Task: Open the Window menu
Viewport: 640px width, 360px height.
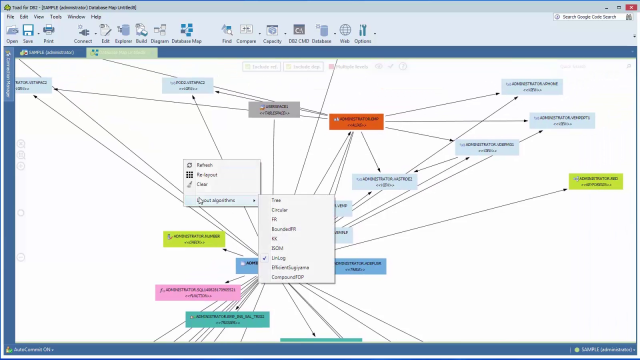Action: [x=76, y=17]
